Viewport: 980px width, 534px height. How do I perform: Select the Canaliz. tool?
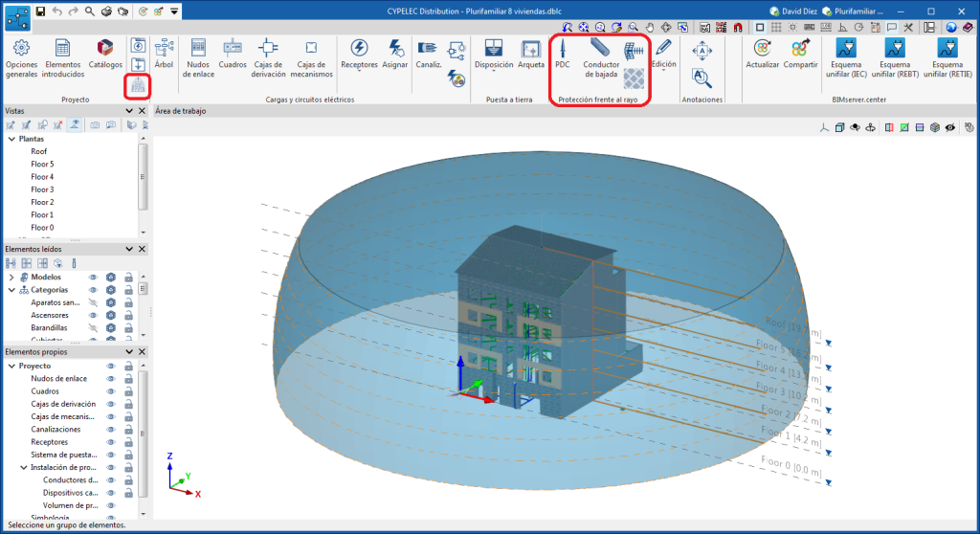pos(428,54)
